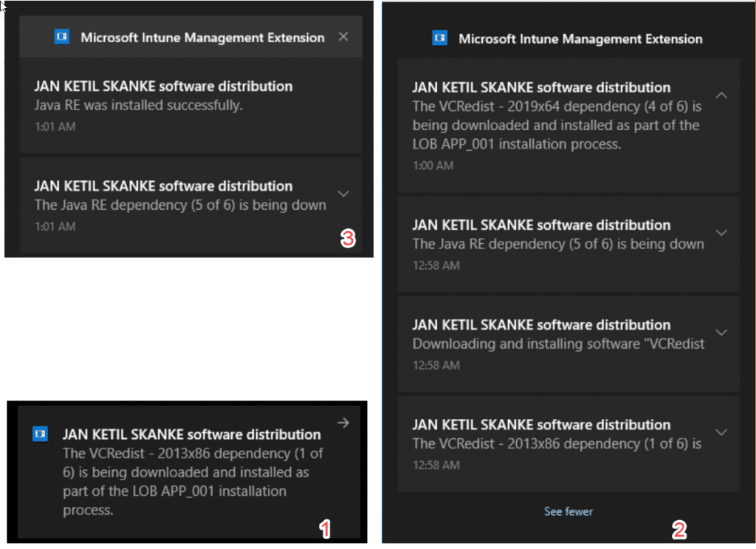
Task: Click Intune icon in bottom-left toast notification
Action: [x=40, y=433]
